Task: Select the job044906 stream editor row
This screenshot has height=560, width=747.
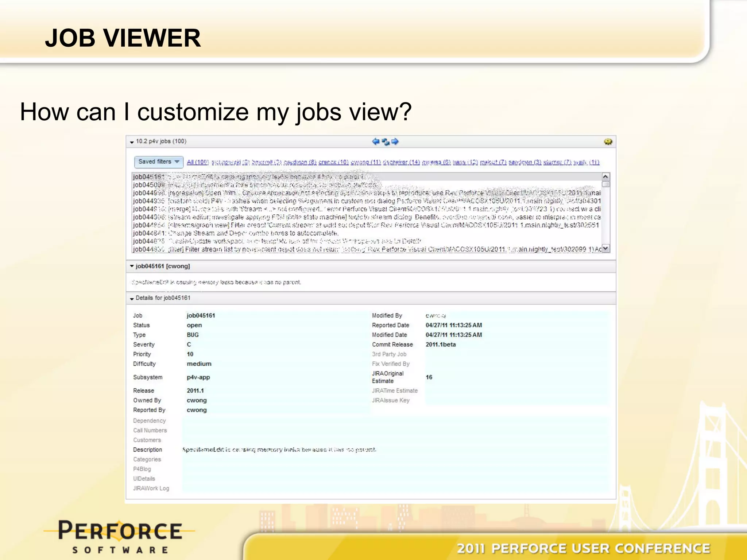Action: click(367, 217)
